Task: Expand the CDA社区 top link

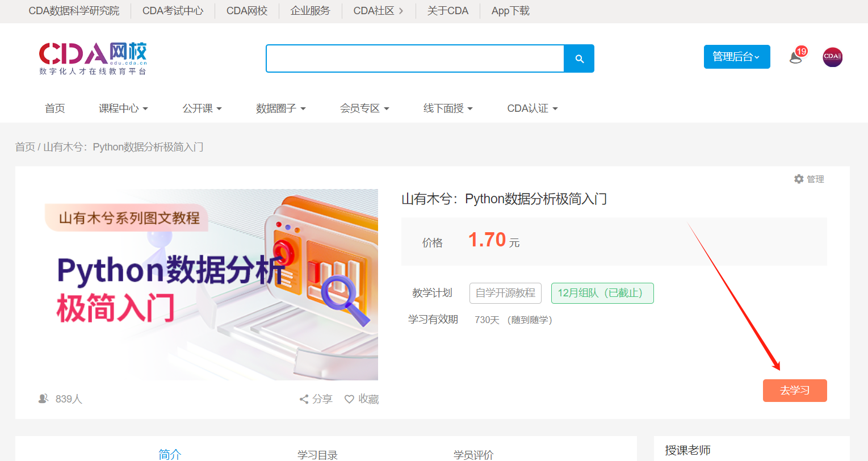Action: (378, 11)
